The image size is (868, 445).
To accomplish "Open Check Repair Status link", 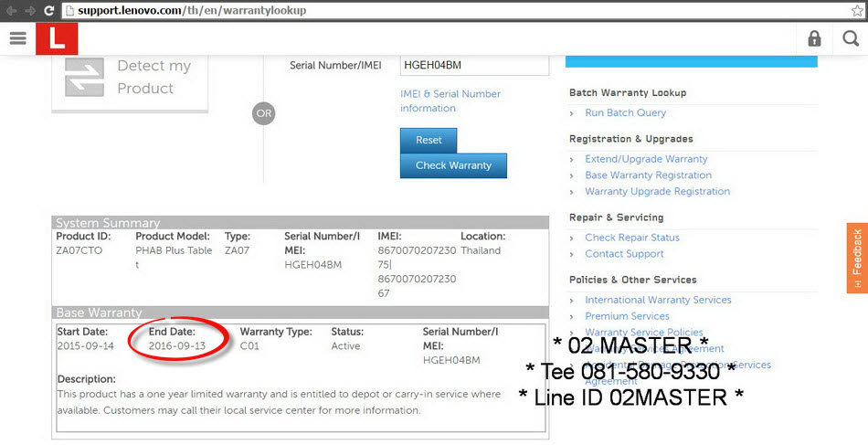I will pyautogui.click(x=632, y=238).
